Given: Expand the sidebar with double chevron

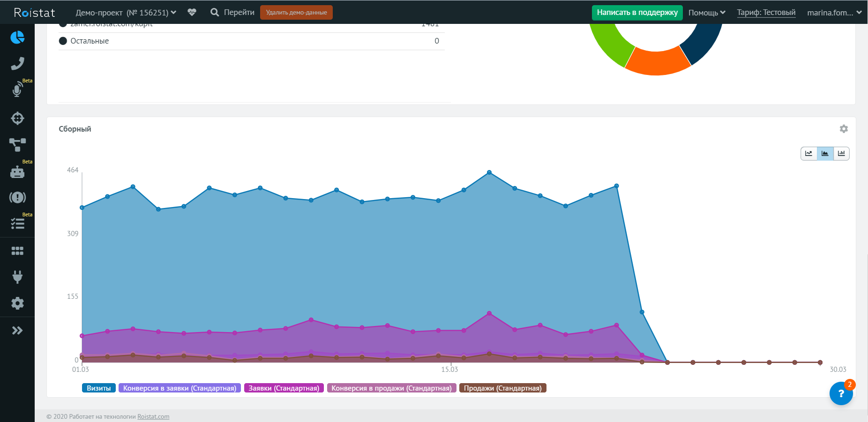Looking at the screenshot, I should (x=17, y=331).
